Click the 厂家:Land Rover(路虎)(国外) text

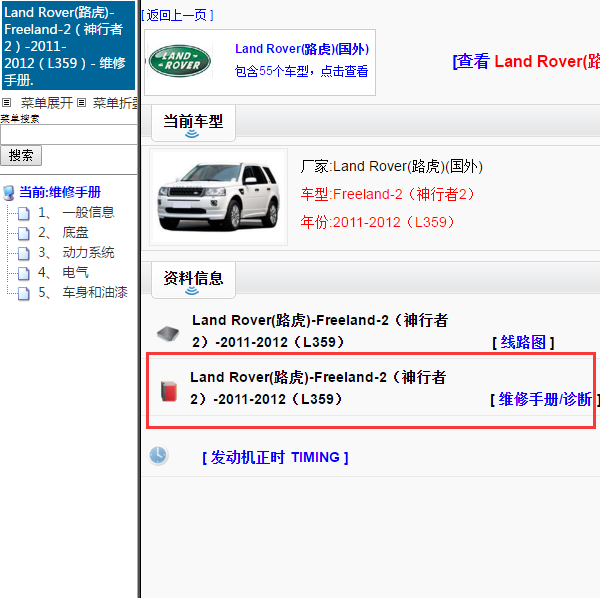pos(391,166)
